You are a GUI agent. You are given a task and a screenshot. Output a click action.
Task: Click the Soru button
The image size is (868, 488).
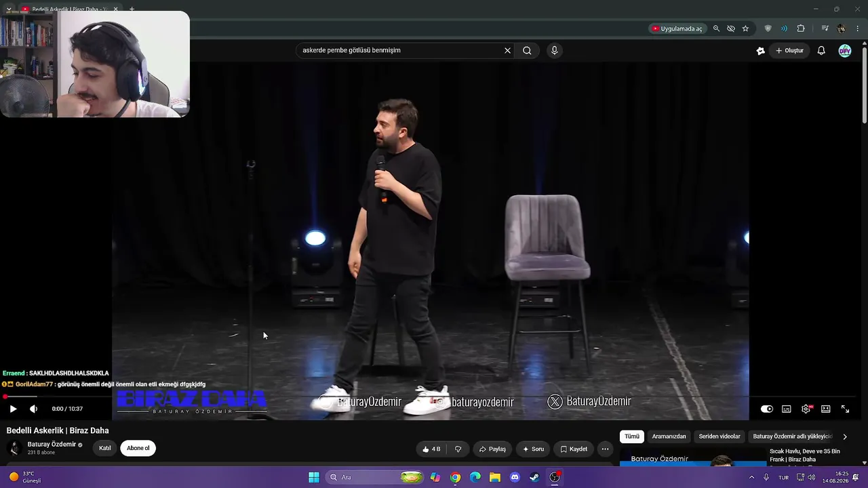[x=533, y=449]
